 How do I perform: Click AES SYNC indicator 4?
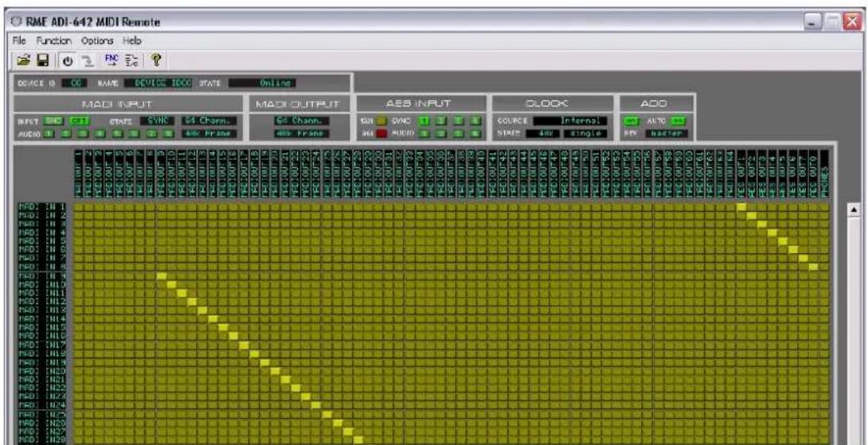pos(475,121)
